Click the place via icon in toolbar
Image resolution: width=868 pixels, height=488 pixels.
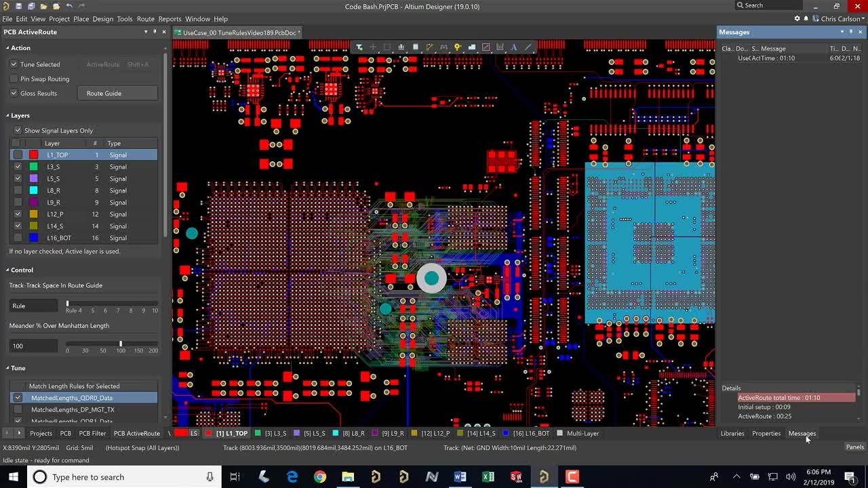[458, 47]
